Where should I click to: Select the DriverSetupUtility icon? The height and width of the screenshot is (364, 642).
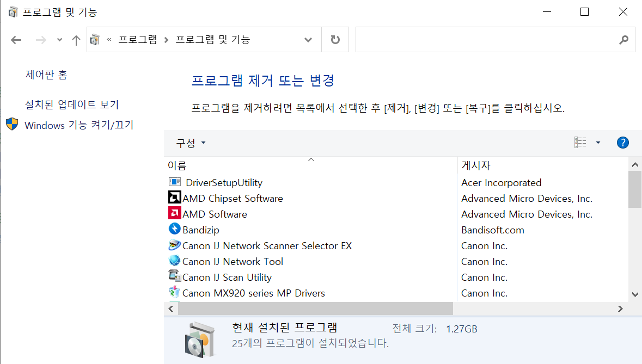coord(175,182)
